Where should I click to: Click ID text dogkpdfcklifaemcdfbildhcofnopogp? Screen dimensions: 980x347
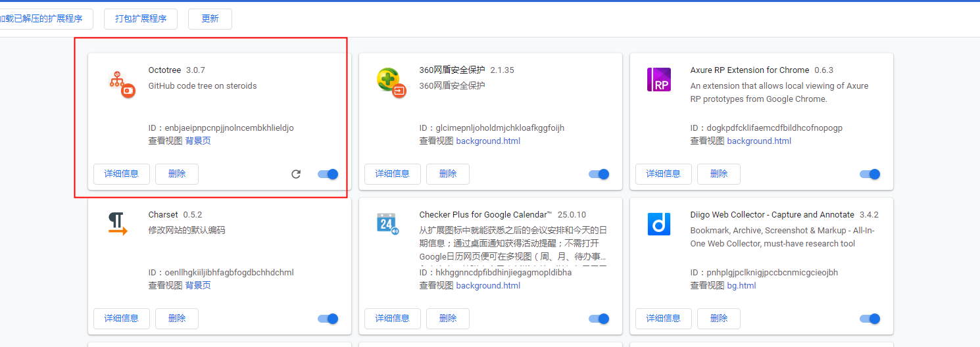[775, 127]
